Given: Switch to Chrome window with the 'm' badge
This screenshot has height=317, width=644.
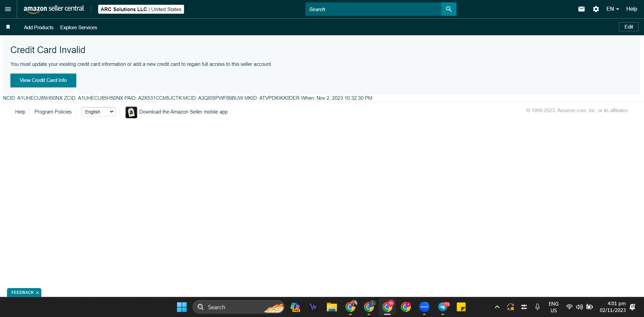Looking at the screenshot, I should (387, 307).
